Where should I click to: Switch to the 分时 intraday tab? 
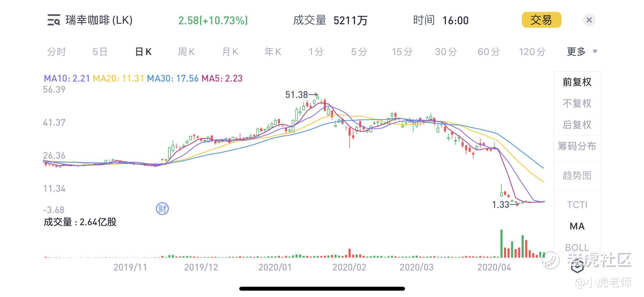[x=56, y=52]
